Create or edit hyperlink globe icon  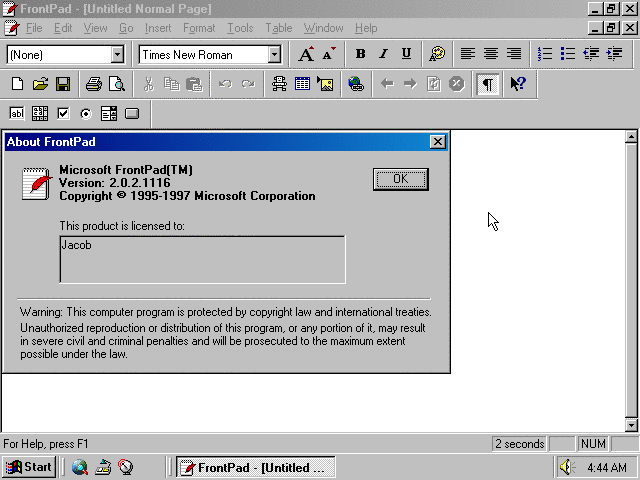(x=356, y=84)
